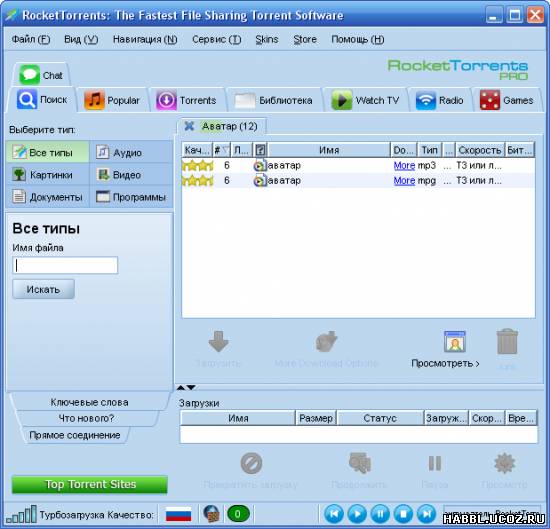Select the Поиск tab

(x=42, y=100)
